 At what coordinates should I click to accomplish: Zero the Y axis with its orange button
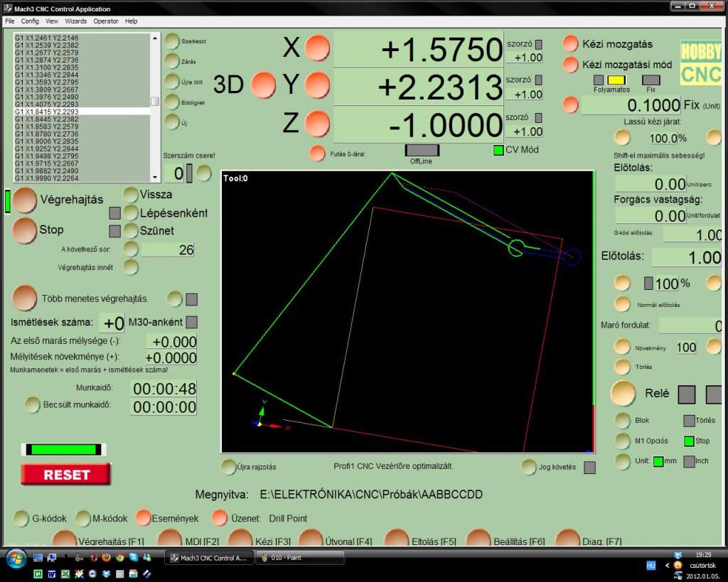[x=318, y=85]
